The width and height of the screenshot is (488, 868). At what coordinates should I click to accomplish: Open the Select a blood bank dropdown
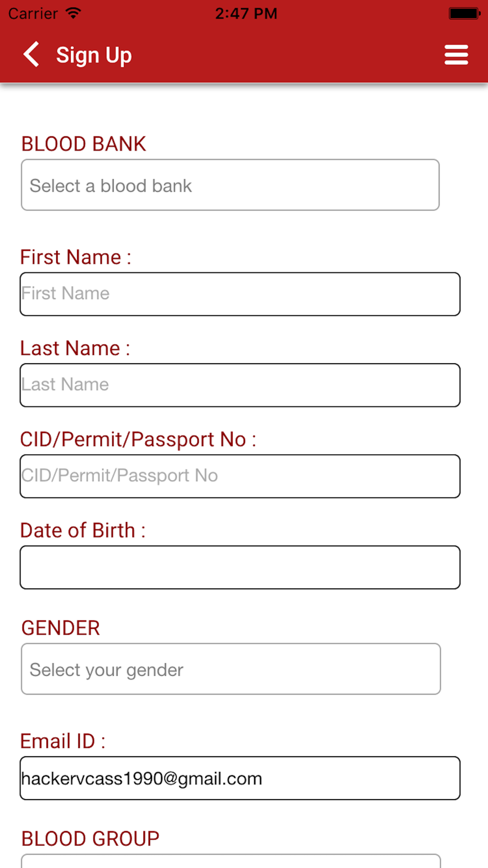point(230,185)
